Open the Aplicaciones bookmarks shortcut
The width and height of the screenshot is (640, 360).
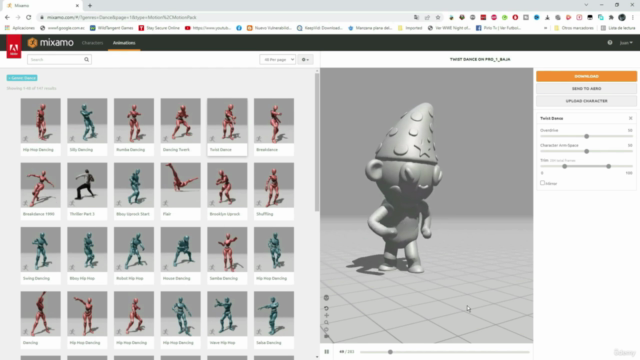coord(20,28)
